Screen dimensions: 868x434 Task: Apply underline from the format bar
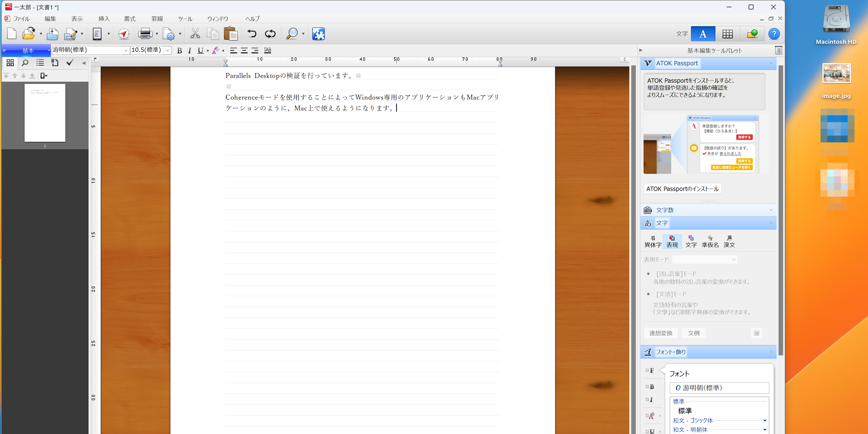pyautogui.click(x=201, y=51)
